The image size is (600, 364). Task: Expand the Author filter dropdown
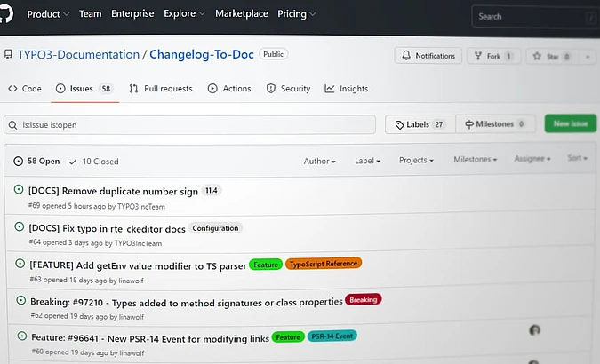pyautogui.click(x=319, y=161)
